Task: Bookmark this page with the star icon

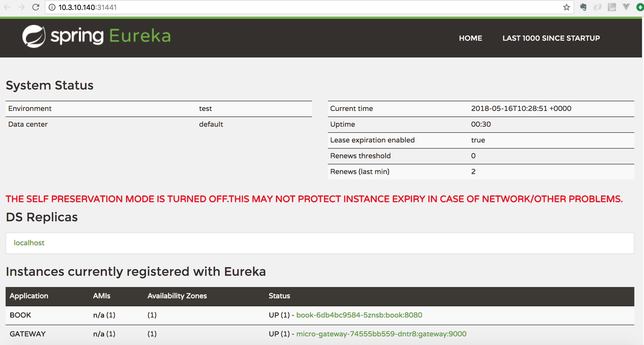Action: click(x=566, y=7)
